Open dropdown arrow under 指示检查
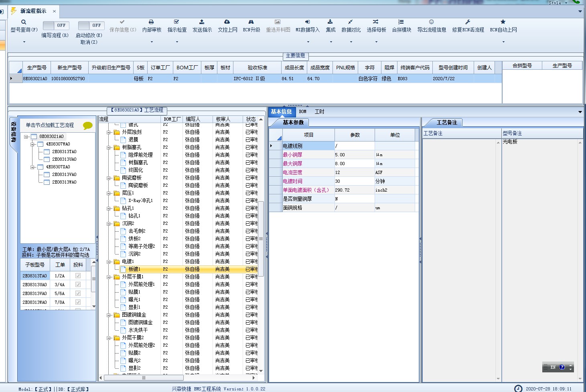This screenshot has width=586, height=392. [177, 42]
